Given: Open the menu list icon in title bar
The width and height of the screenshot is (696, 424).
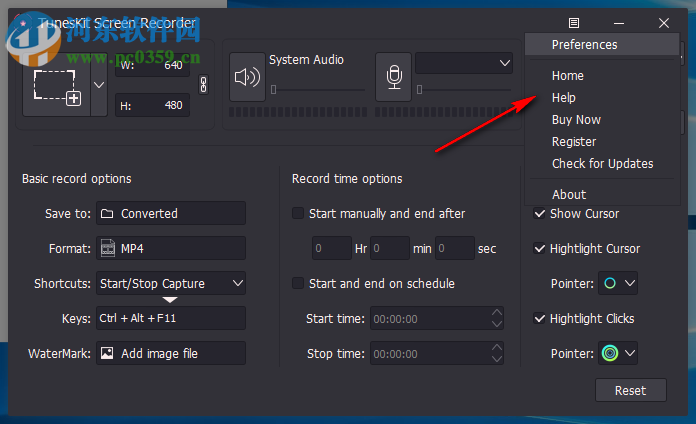Looking at the screenshot, I should pos(574,23).
